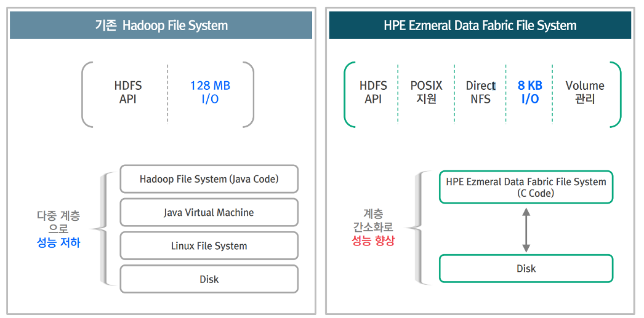
Task: Click the double-headed vertical arrow icon
Action: pyautogui.click(x=526, y=230)
